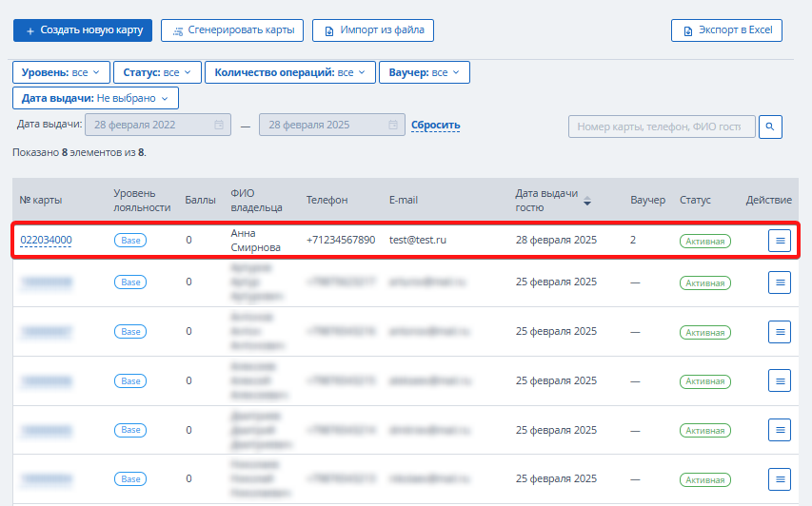Open action menu icon in fourth table row
Image resolution: width=812 pixels, height=506 pixels.
pyautogui.click(x=780, y=380)
